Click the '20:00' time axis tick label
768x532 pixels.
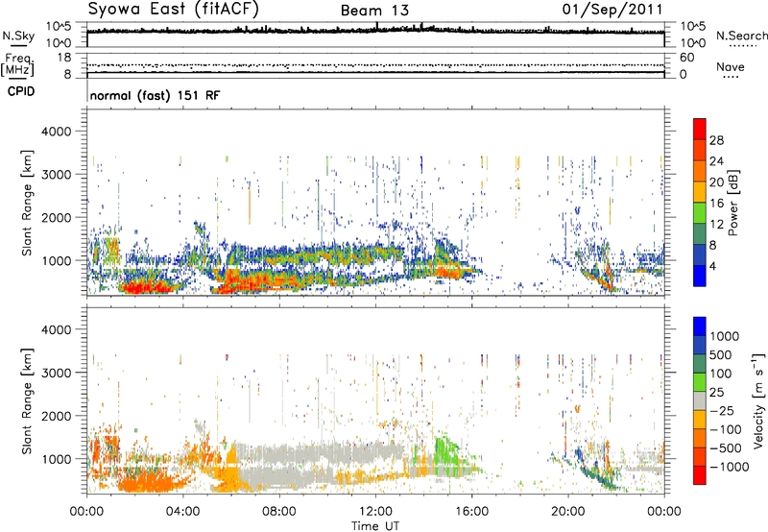pyautogui.click(x=568, y=512)
